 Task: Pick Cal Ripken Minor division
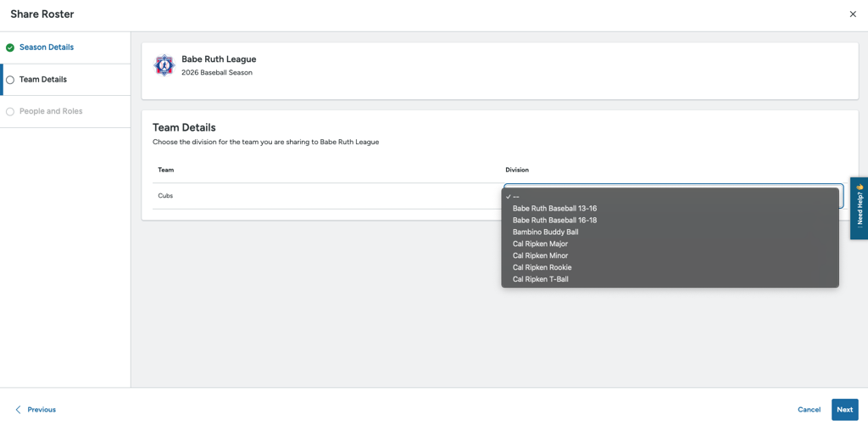pos(670,255)
